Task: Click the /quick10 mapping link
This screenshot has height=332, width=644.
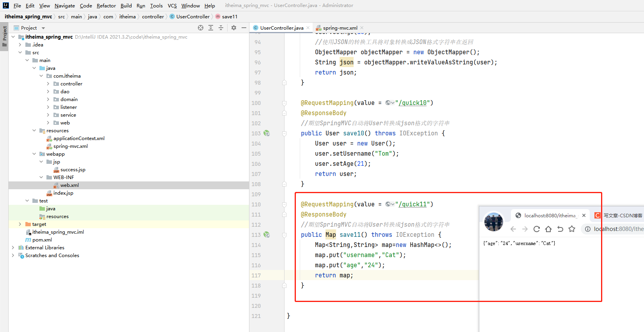Action: coord(413,103)
